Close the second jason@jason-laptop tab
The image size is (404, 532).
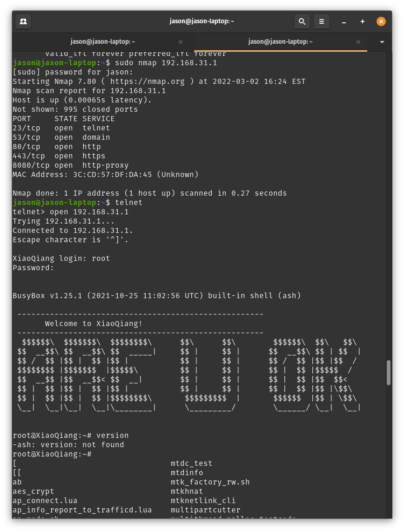[358, 42]
